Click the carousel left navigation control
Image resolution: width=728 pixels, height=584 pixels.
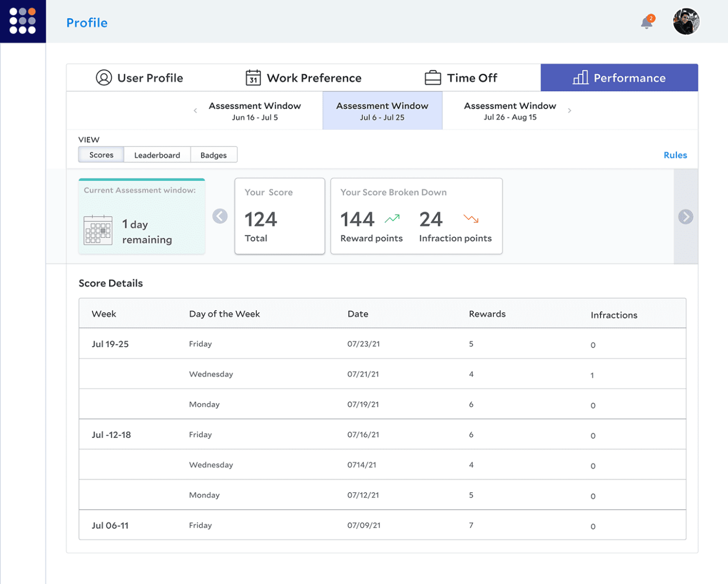pos(220,216)
